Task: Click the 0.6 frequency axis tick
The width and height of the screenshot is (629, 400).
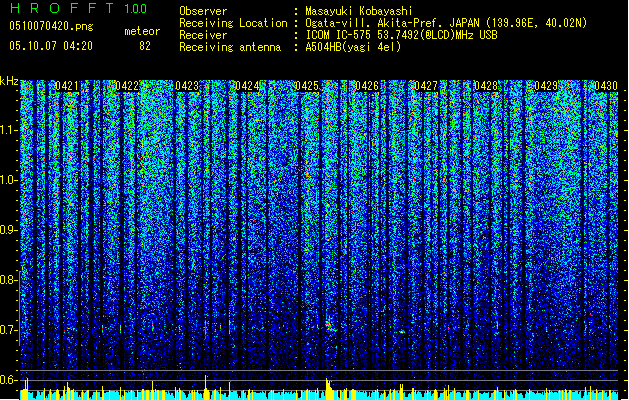Action: [x=9, y=380]
